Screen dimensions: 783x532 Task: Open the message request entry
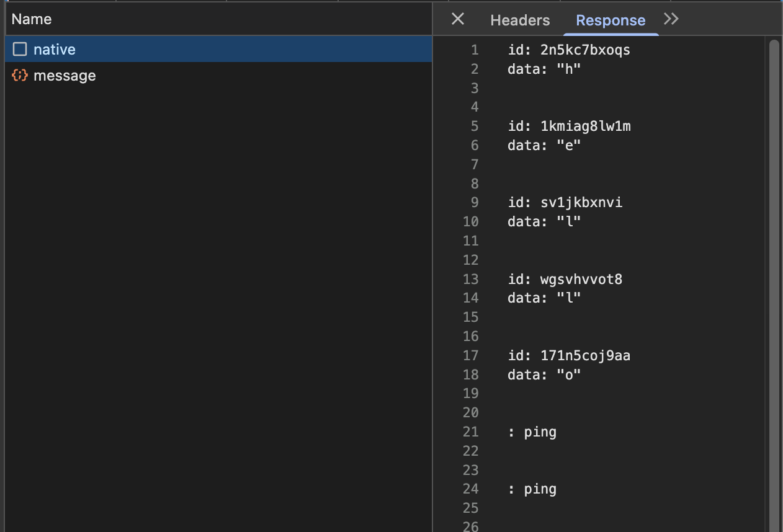click(x=65, y=76)
